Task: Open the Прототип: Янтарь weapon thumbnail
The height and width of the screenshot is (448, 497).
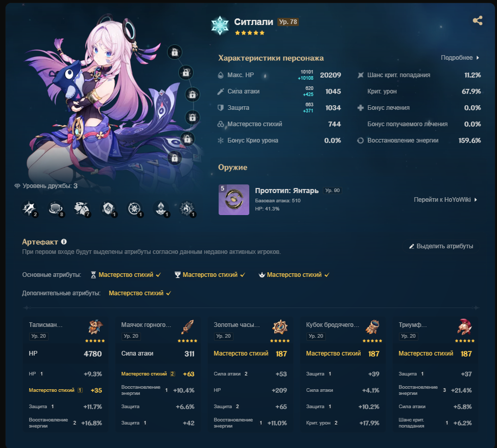Action: 234,200
